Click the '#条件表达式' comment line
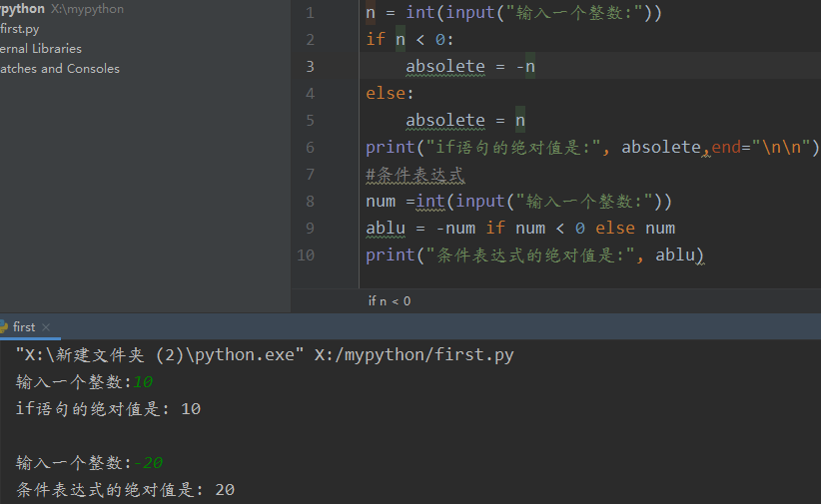 [x=414, y=175]
